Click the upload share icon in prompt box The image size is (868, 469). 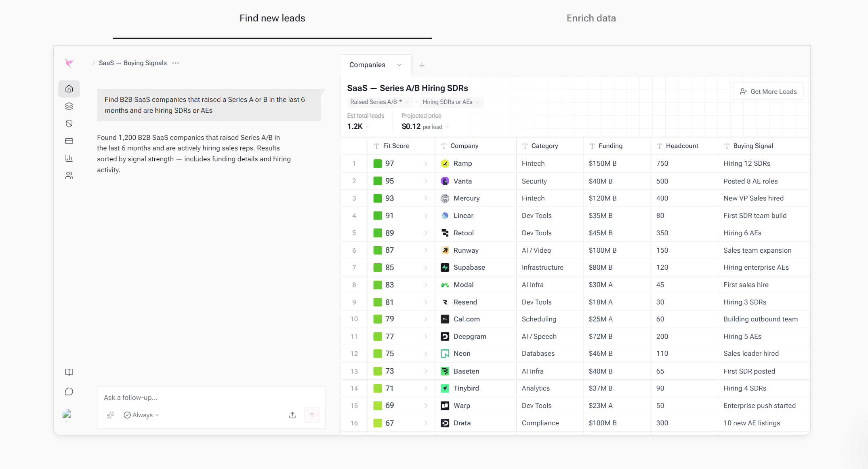[292, 415]
